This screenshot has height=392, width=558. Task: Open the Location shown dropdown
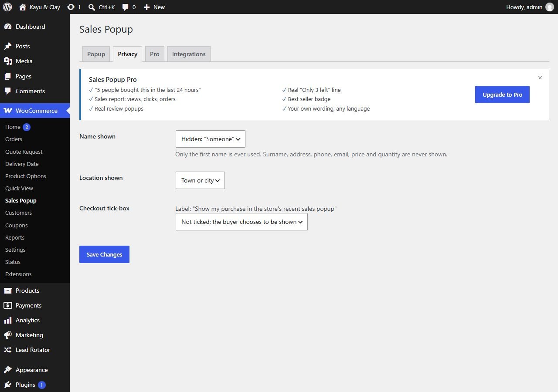click(200, 180)
